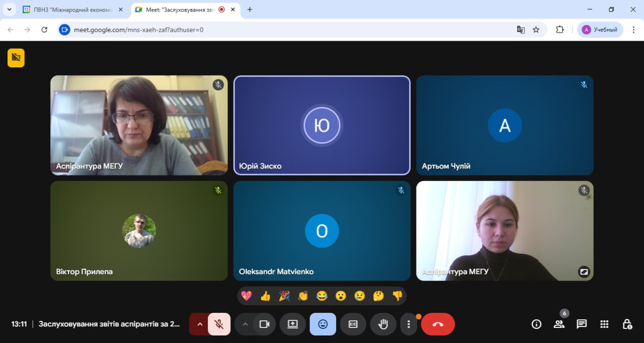This screenshot has width=644, height=343.
Task: Expand audio settings arrow beside microphone
Action: click(200, 324)
